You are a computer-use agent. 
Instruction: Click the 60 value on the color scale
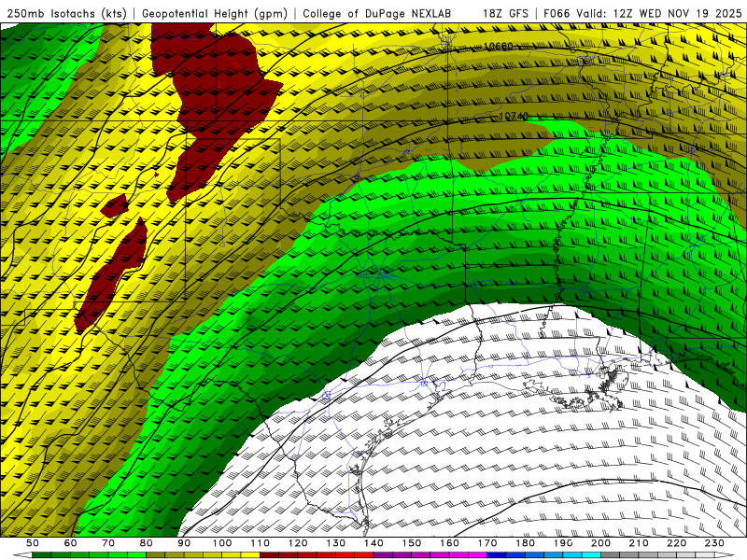click(x=70, y=543)
